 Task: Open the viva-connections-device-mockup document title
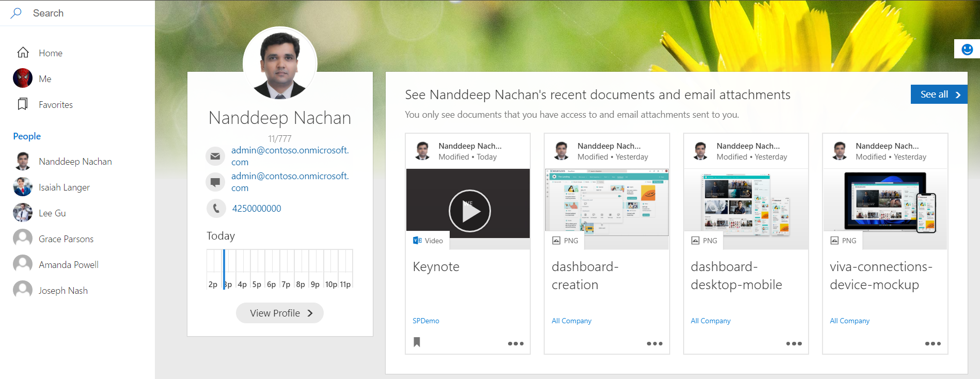tap(881, 276)
